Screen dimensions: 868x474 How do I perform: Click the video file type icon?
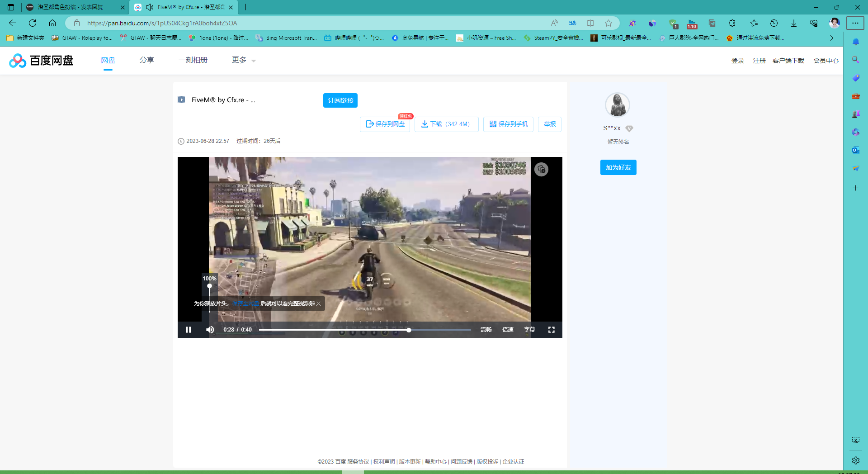tap(181, 100)
